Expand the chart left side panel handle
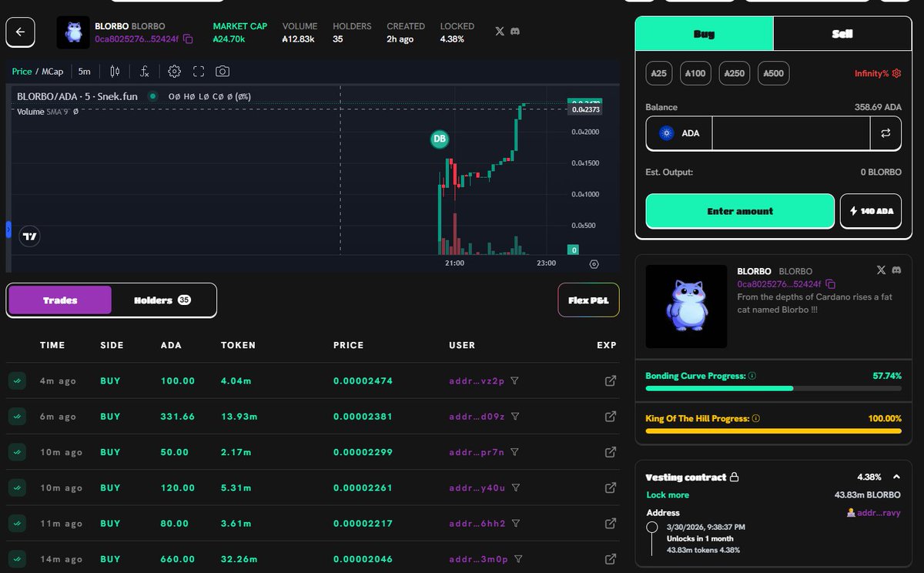 [8, 229]
